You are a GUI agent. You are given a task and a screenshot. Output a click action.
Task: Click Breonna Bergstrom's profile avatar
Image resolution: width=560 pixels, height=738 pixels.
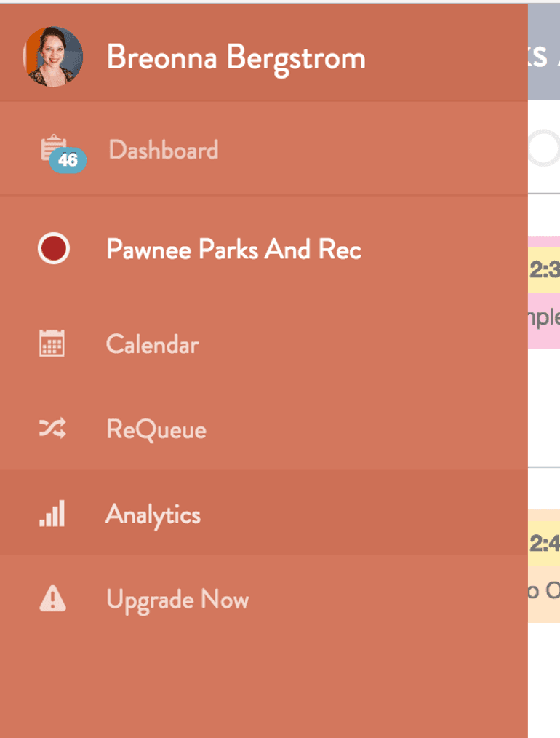53,57
